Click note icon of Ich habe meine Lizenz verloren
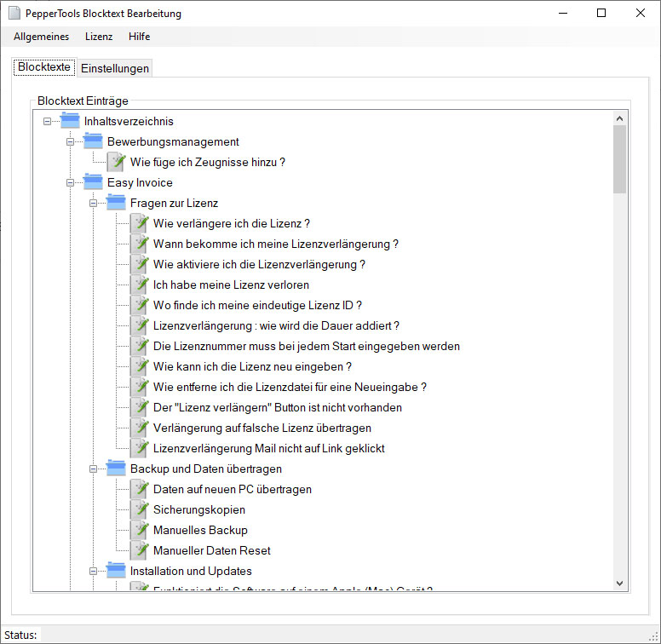This screenshot has height=644, width=661. 140,285
